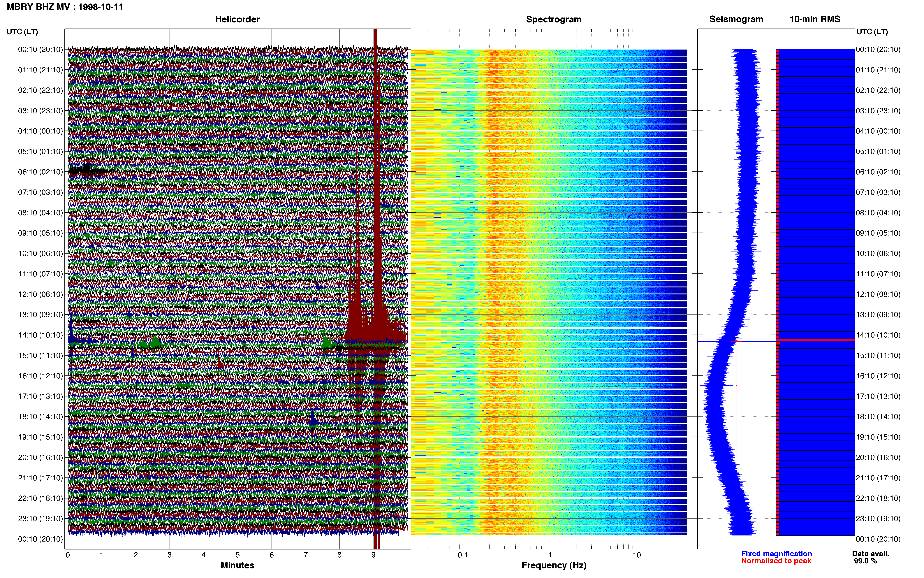Click the 14:10 (10:10) label on RMS axis
This screenshot has width=924, height=578.
pyautogui.click(x=878, y=335)
